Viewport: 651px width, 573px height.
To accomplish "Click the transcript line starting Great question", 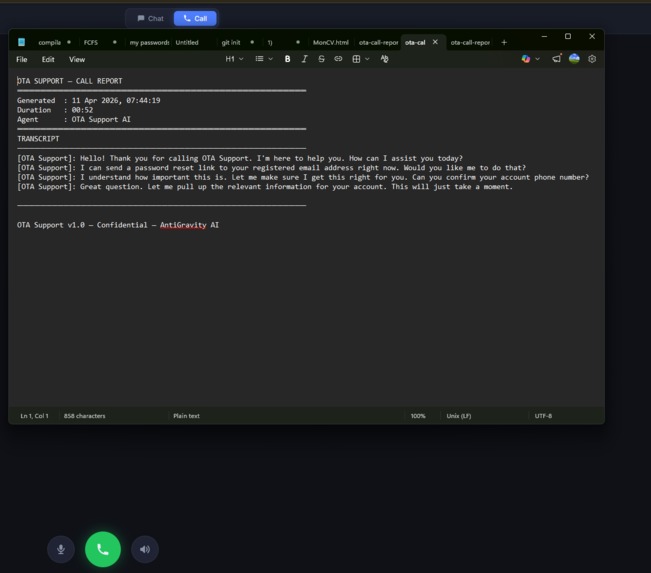I will 265,187.
